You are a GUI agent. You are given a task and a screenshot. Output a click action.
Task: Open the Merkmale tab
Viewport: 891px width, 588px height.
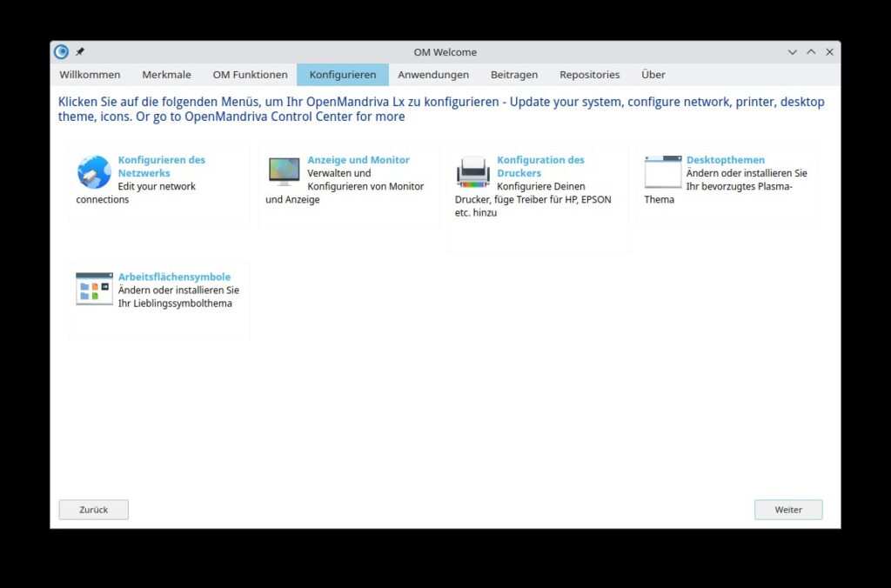pyautogui.click(x=166, y=75)
